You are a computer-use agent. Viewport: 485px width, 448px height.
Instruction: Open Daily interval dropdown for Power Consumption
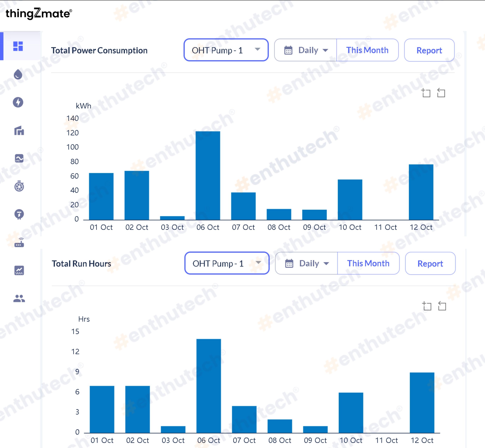click(x=305, y=50)
